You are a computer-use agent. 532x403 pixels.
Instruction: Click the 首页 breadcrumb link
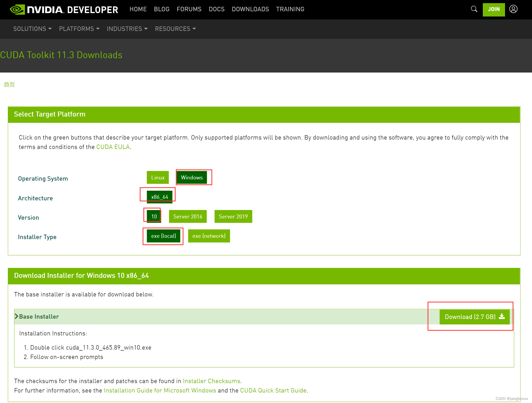(9, 85)
